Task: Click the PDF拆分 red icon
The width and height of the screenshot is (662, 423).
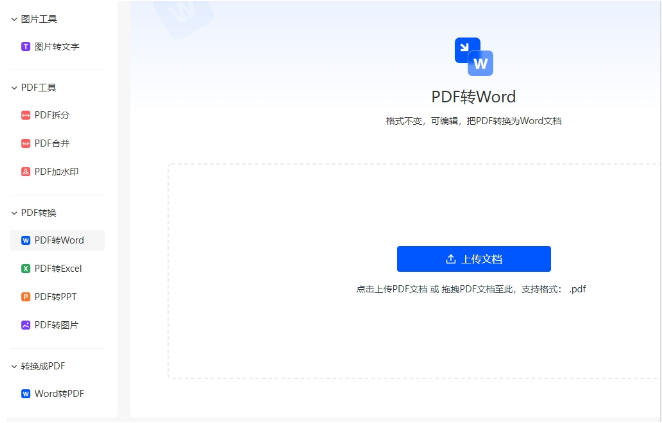Action: click(x=26, y=115)
